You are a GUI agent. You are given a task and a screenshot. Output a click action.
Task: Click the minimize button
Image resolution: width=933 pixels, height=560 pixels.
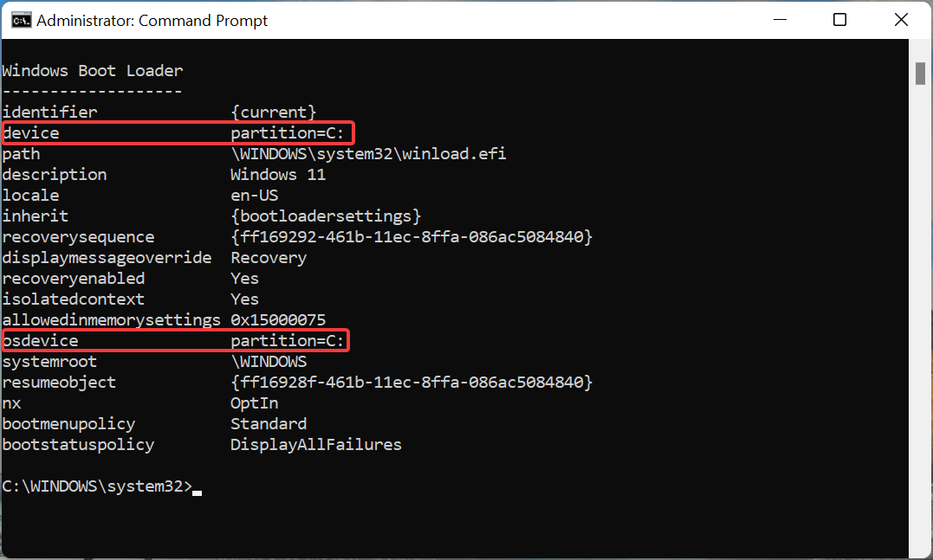click(779, 19)
